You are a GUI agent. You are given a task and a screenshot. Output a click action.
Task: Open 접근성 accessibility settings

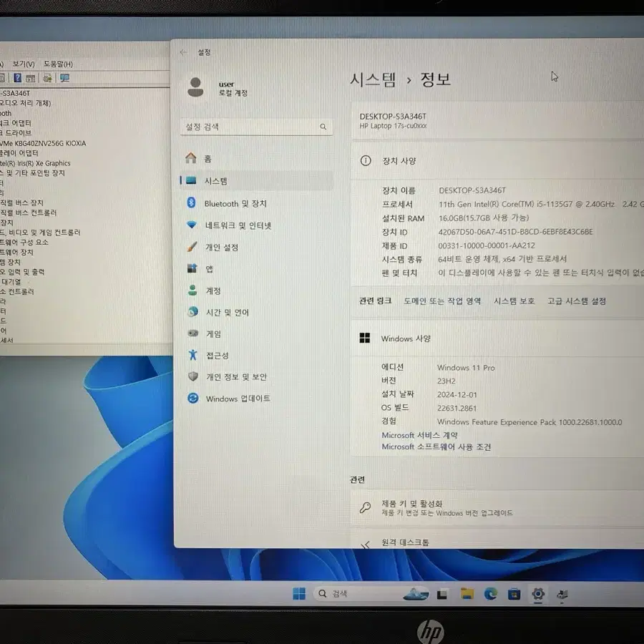256,356
